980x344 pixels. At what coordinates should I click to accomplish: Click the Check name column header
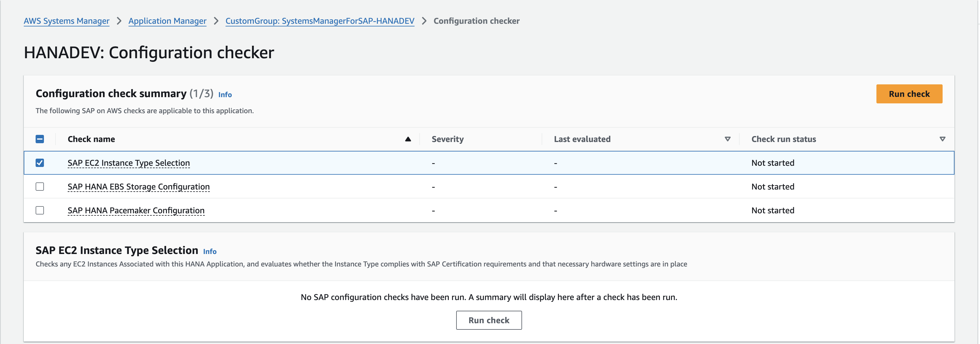click(91, 139)
